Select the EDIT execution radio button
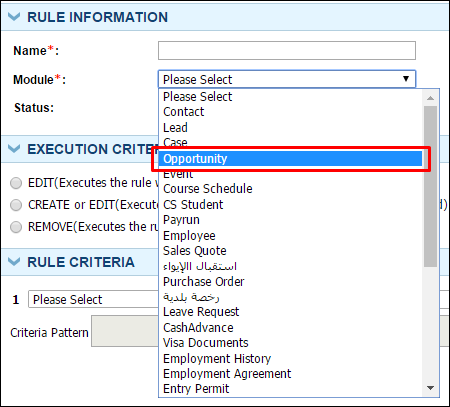450x407 pixels. tap(16, 183)
